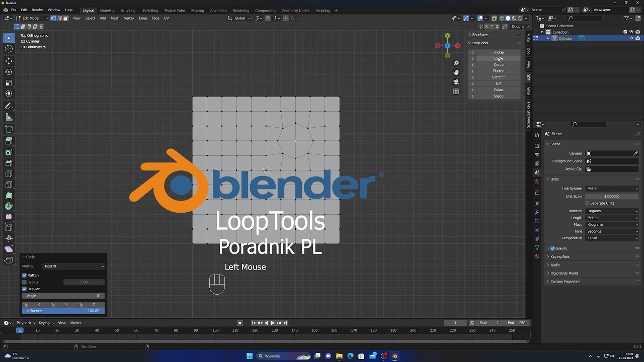Screen dimensions: 644x362
Task: Select the Scale tool
Action: [9, 83]
